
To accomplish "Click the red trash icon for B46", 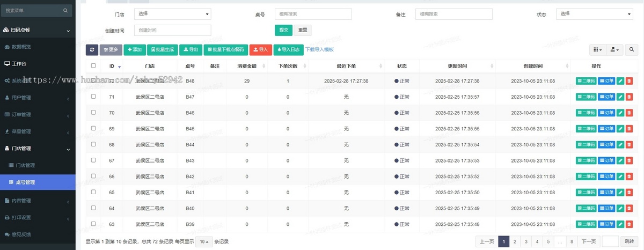I will pos(630,113).
